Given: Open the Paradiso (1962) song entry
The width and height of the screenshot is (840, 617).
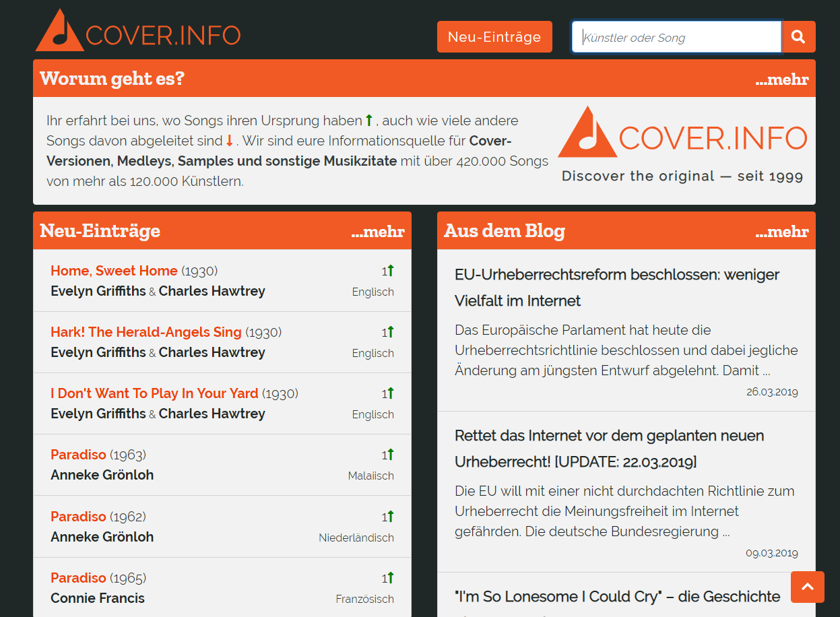Looking at the screenshot, I should point(78,517).
